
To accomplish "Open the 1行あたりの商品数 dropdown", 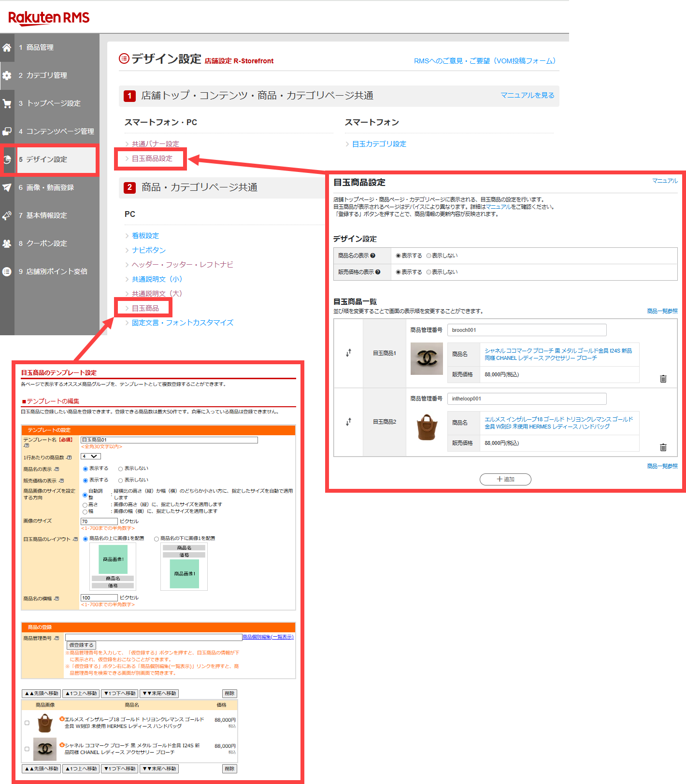I will [x=91, y=456].
